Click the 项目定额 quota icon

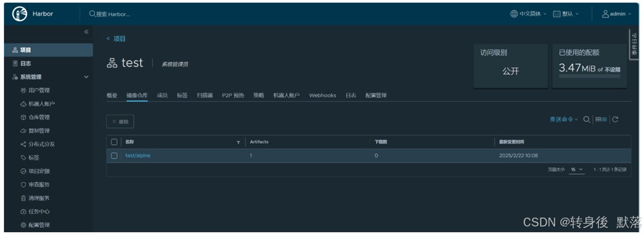tap(23, 171)
